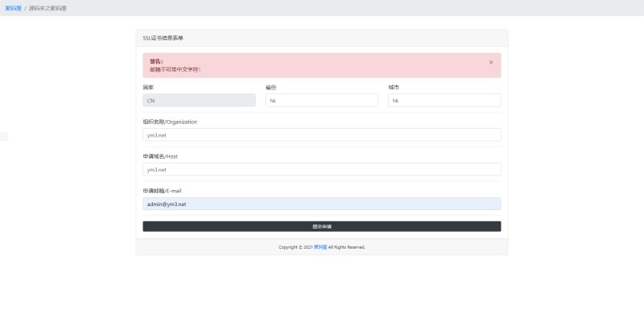This screenshot has width=644, height=314.
Task: Click the SSL证书信息表单 card header
Action: pyautogui.click(x=321, y=38)
